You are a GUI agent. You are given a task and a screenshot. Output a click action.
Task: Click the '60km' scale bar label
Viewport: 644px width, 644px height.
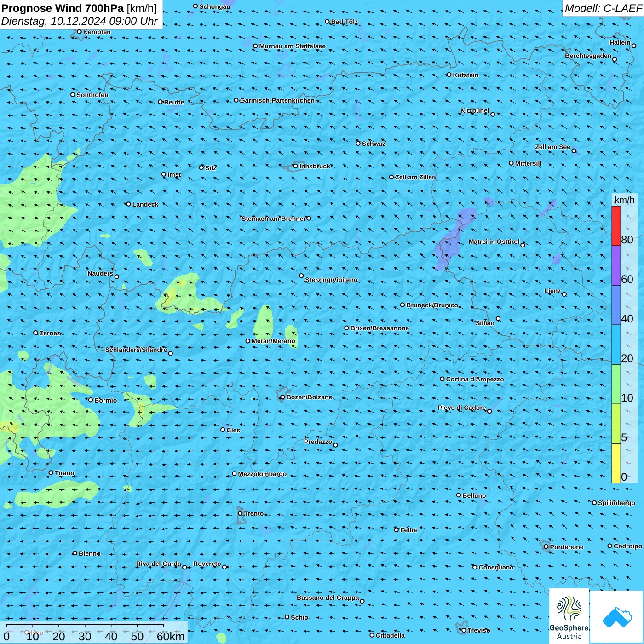click(171, 636)
